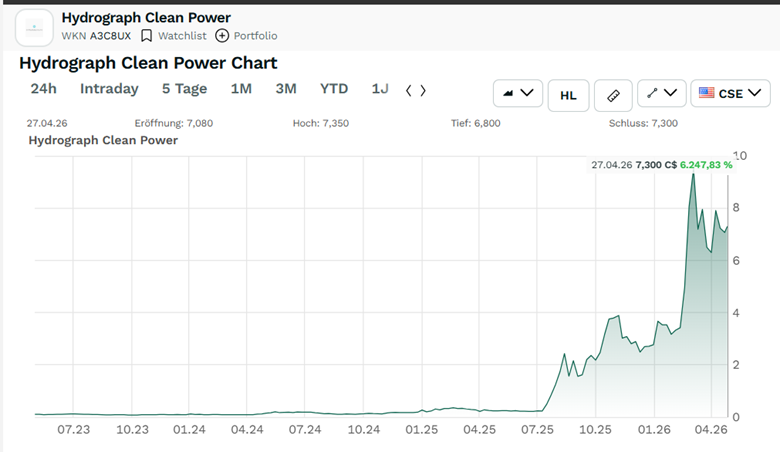Open the drawing line tool dropdown
Screen dimensions: 780x452
click(x=661, y=94)
